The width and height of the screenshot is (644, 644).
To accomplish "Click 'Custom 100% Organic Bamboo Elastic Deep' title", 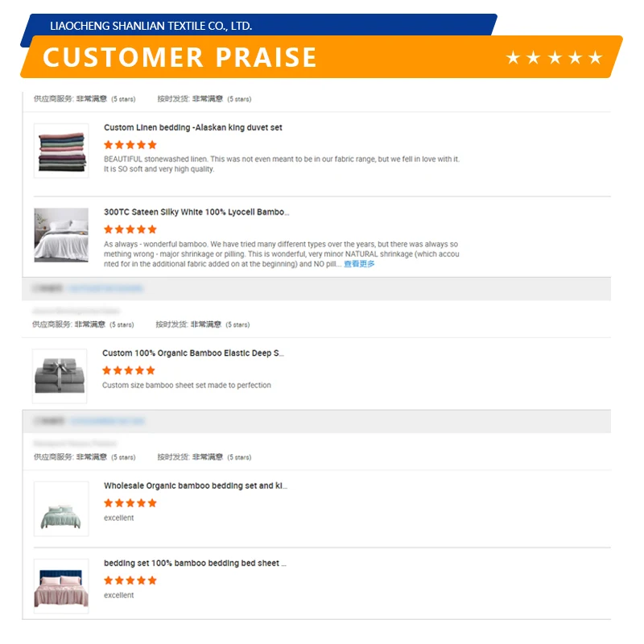I will tap(193, 353).
